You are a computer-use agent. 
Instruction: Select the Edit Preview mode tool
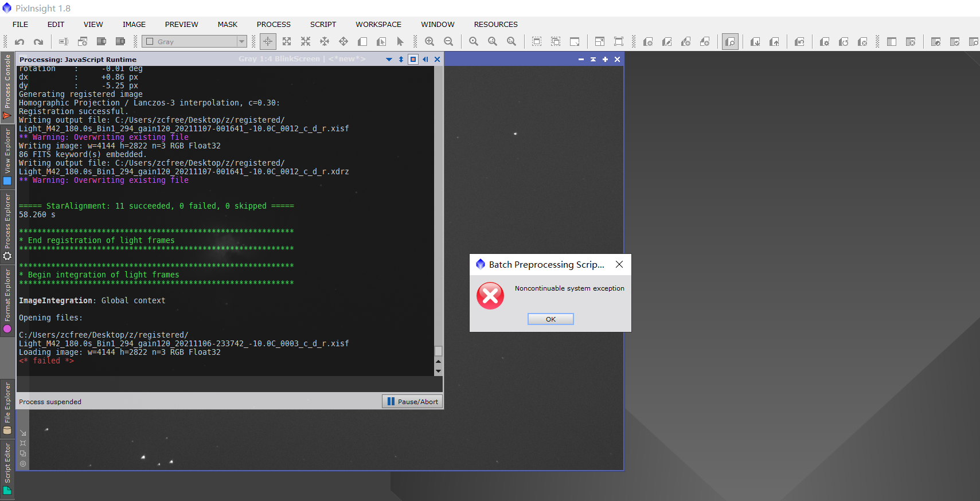tap(381, 41)
